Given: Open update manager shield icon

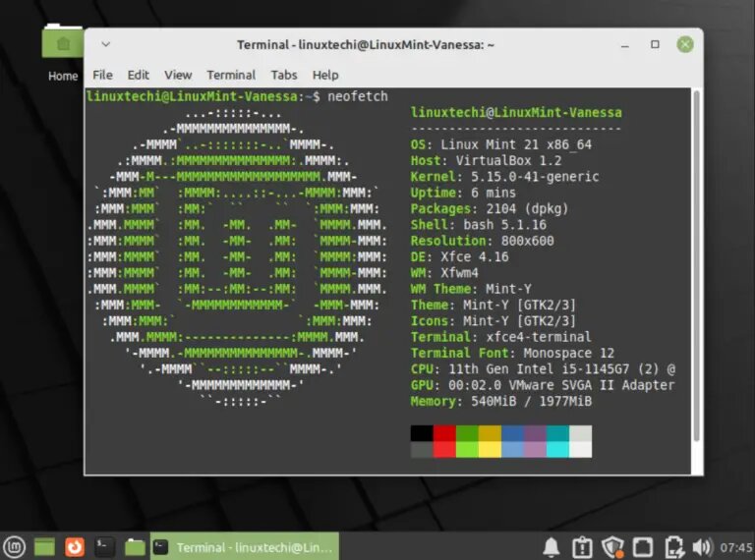Looking at the screenshot, I should [612, 547].
